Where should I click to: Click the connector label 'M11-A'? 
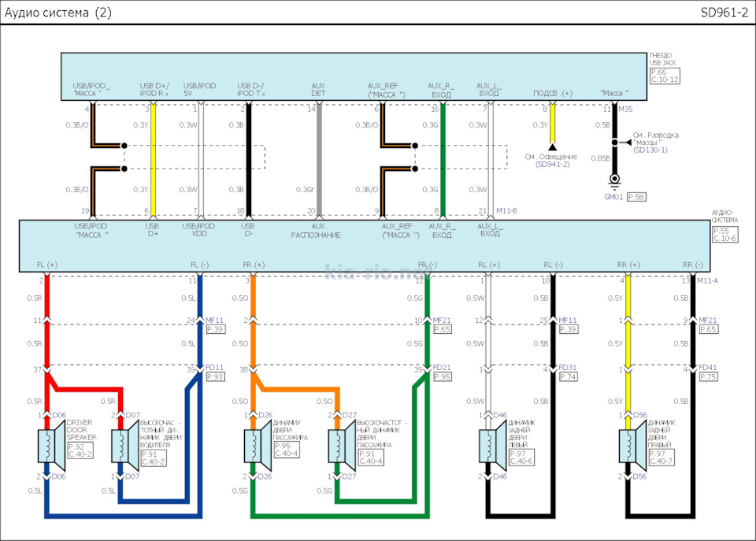tap(708, 280)
